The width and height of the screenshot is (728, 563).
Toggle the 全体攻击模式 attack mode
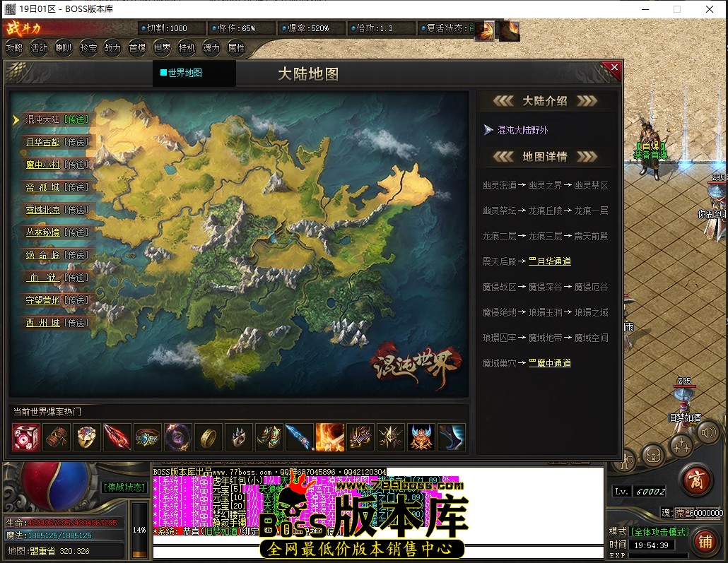coord(659,531)
